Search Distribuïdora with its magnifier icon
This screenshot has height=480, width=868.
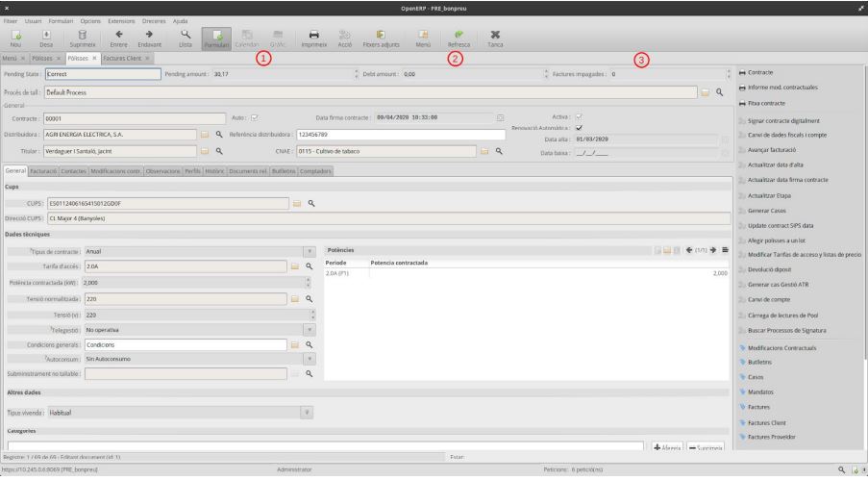pyautogui.click(x=219, y=135)
